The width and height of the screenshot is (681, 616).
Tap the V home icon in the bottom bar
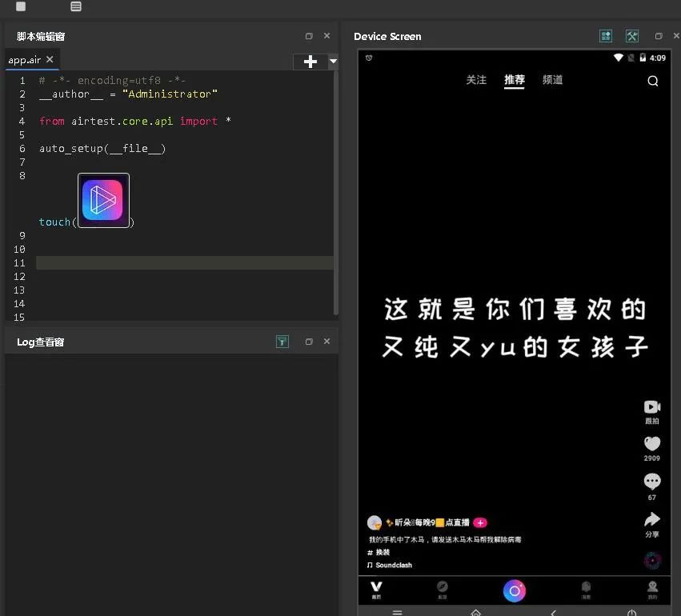[376, 590]
